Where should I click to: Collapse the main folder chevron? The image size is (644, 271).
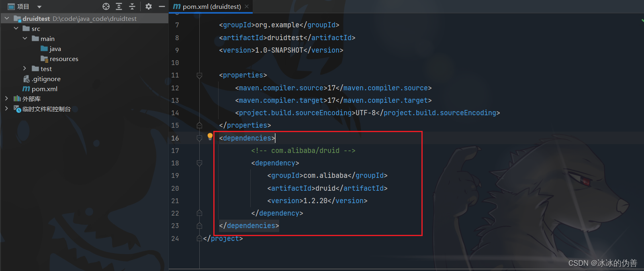(25, 39)
